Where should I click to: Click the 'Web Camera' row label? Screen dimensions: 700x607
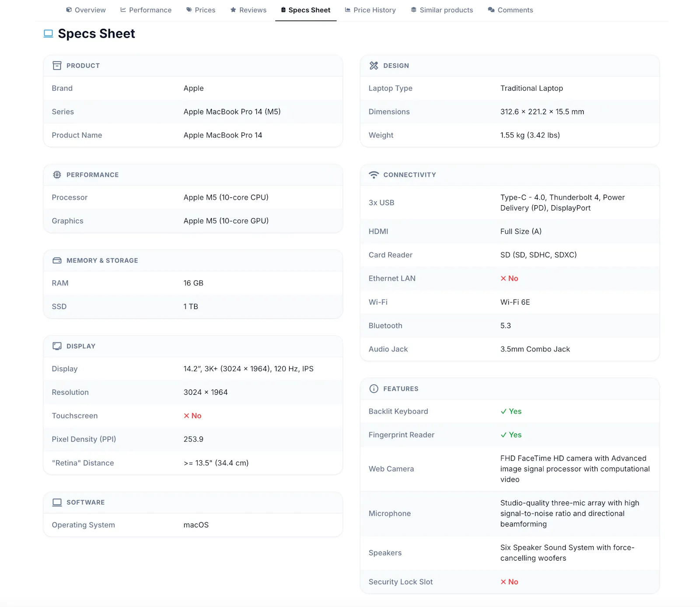pos(391,469)
